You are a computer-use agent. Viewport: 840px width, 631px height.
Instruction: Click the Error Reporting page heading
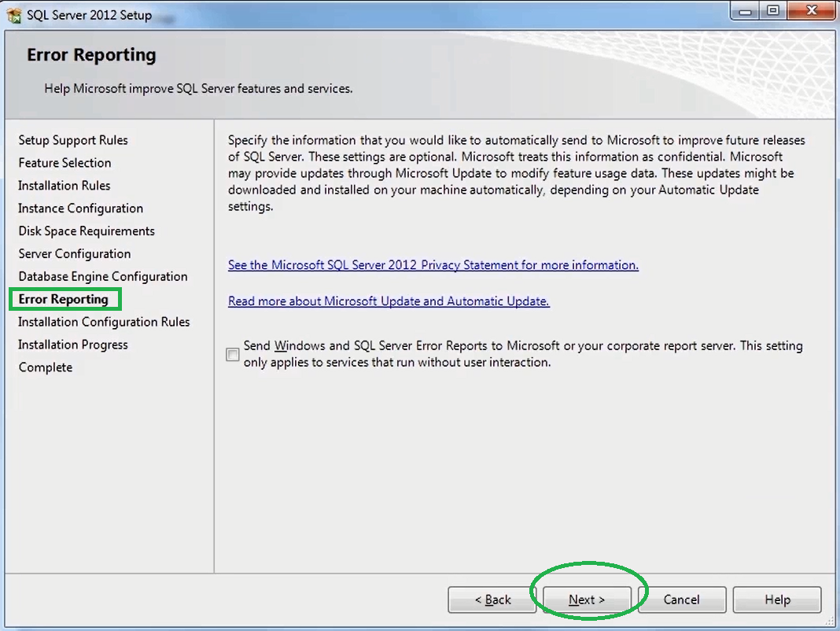pos(91,55)
